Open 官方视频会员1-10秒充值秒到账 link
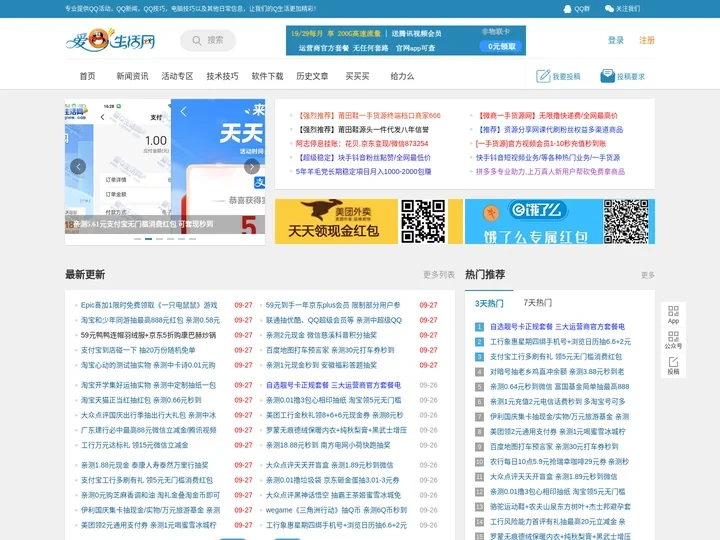Viewport: 720px width, 540px height. pyautogui.click(x=540, y=144)
